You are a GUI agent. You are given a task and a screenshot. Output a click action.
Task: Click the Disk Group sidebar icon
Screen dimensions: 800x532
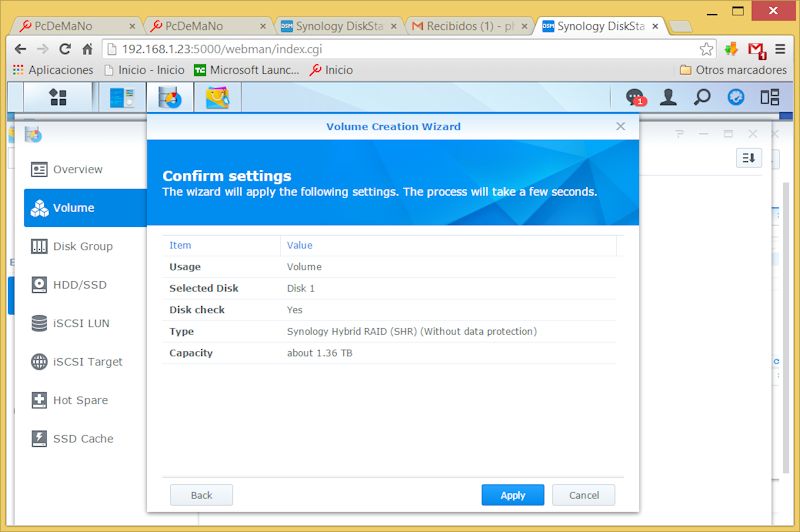click(x=39, y=246)
